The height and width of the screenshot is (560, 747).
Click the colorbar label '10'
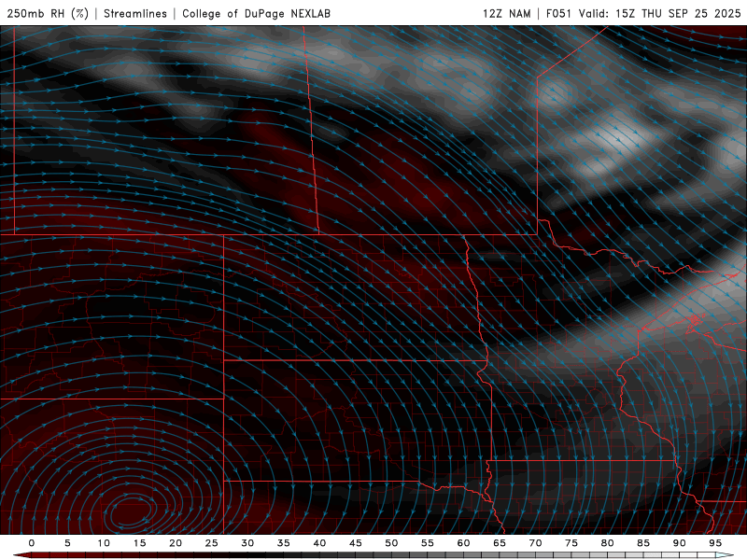click(104, 543)
